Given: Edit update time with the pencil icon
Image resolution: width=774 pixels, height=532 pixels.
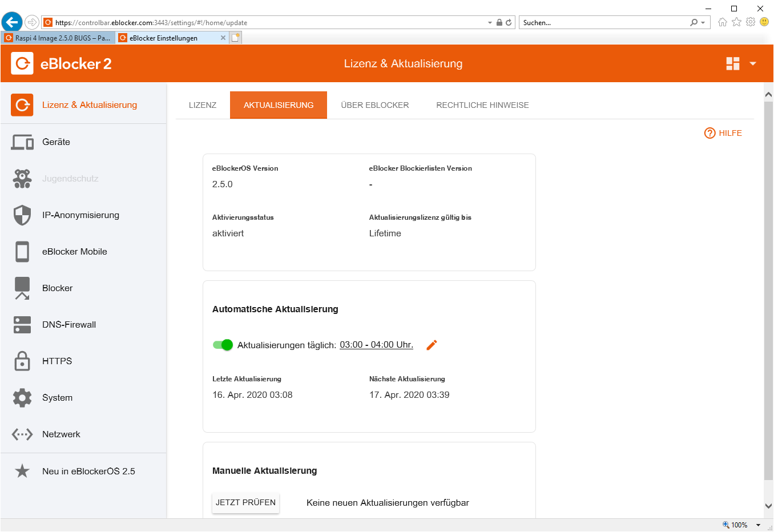Looking at the screenshot, I should tap(432, 345).
